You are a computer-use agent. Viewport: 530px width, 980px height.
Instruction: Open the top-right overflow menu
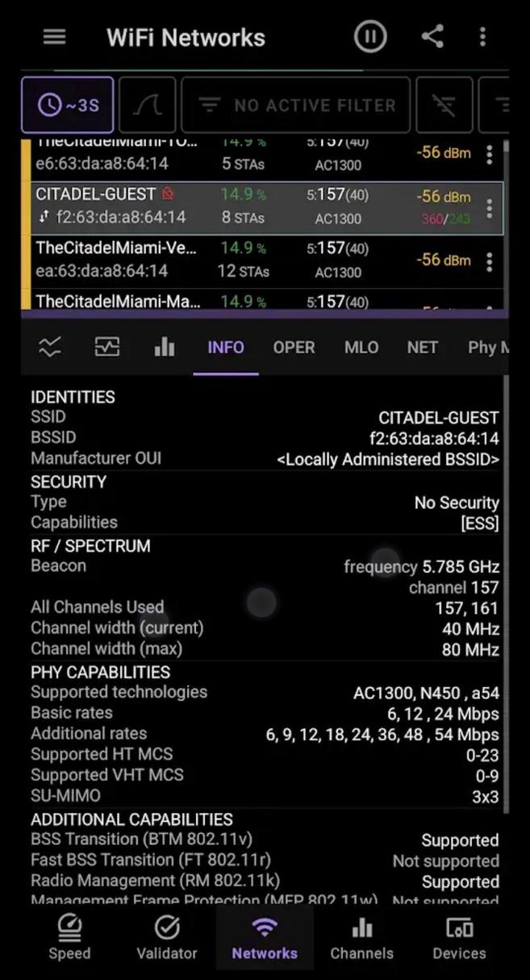click(482, 36)
